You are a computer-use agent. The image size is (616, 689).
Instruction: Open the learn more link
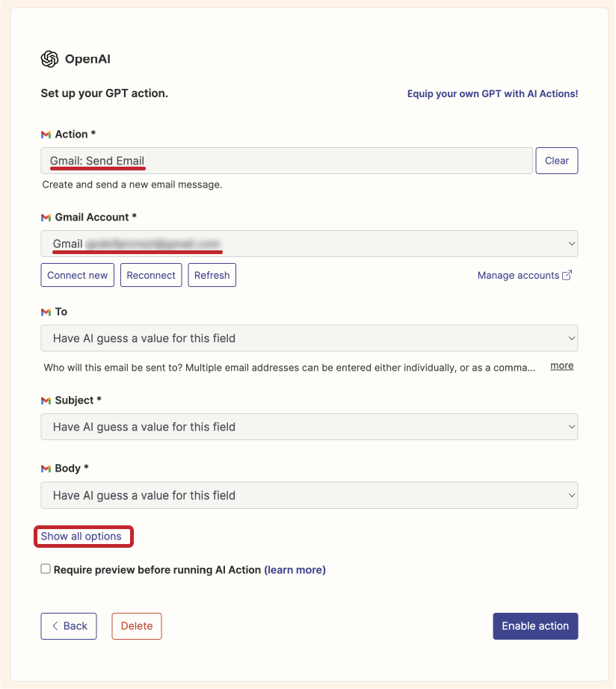(295, 569)
